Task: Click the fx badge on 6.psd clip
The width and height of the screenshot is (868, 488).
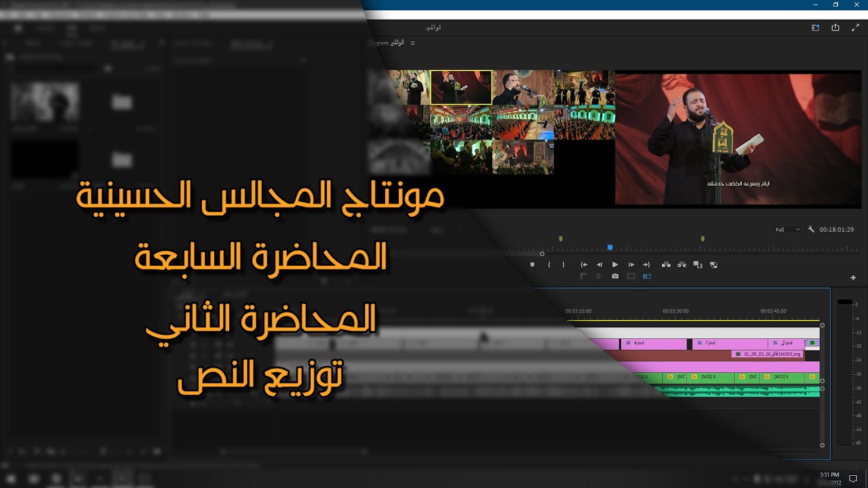Action: pyautogui.click(x=629, y=344)
